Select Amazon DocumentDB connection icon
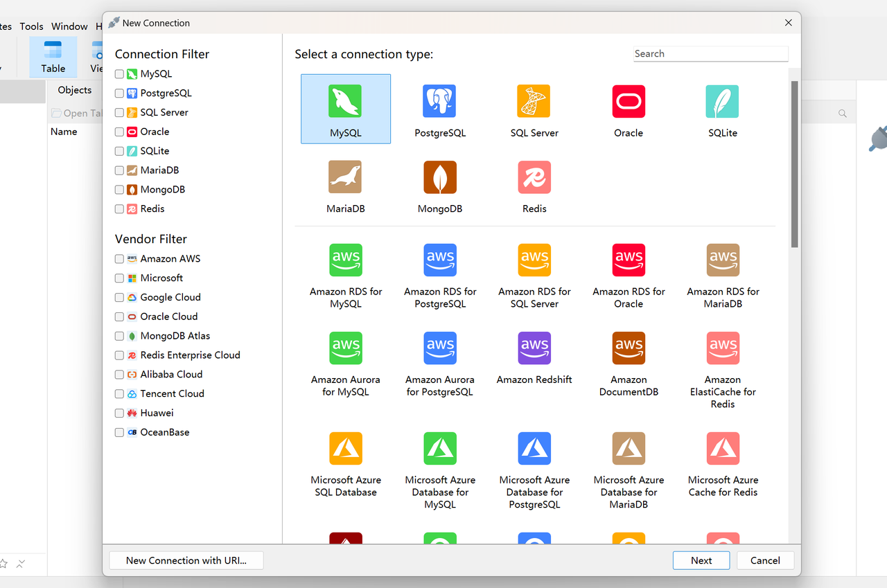The height and width of the screenshot is (588, 887). click(x=629, y=348)
